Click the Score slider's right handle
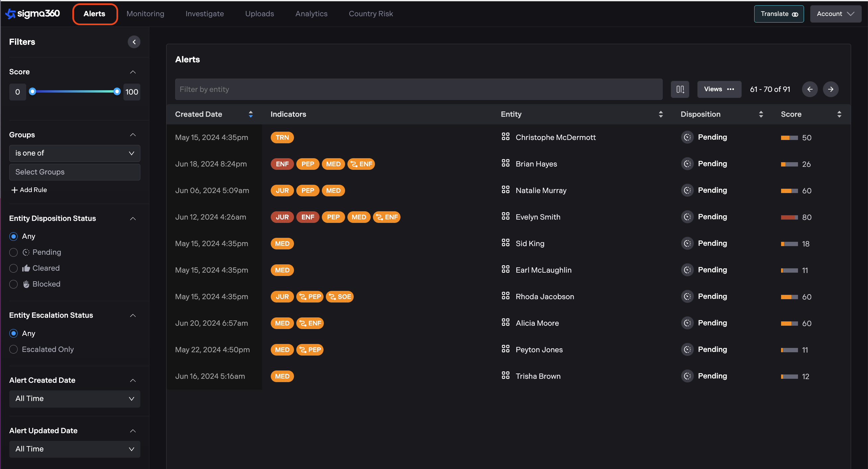The width and height of the screenshot is (868, 469). coord(117,91)
